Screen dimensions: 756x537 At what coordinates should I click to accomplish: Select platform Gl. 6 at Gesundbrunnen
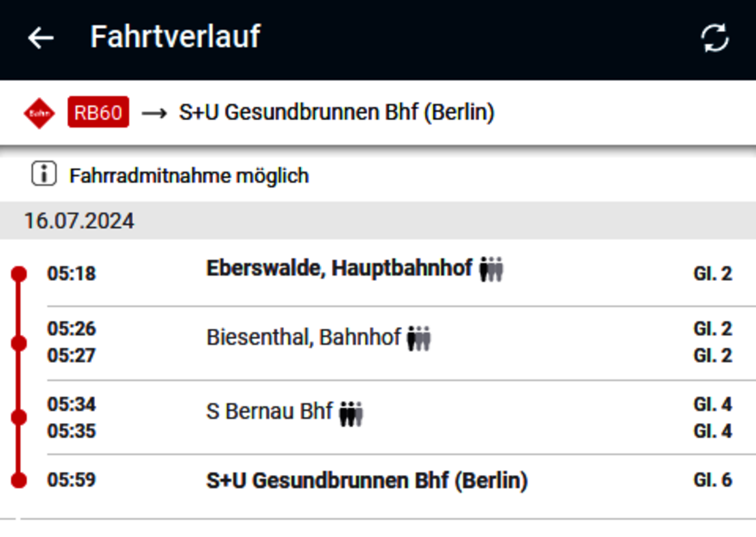coord(712,480)
